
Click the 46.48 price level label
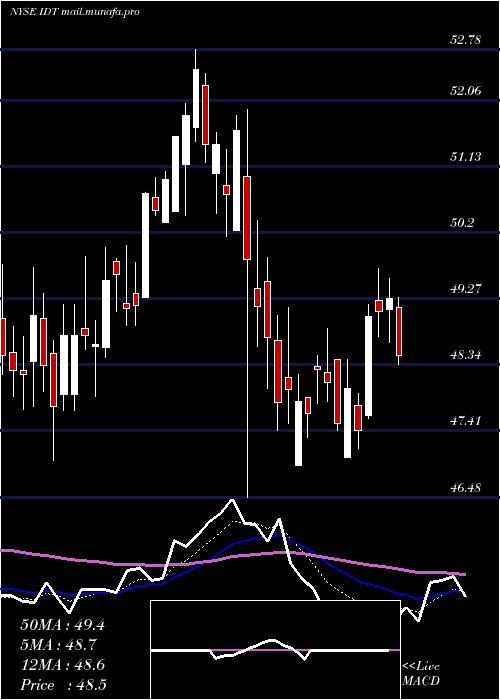tap(465, 487)
